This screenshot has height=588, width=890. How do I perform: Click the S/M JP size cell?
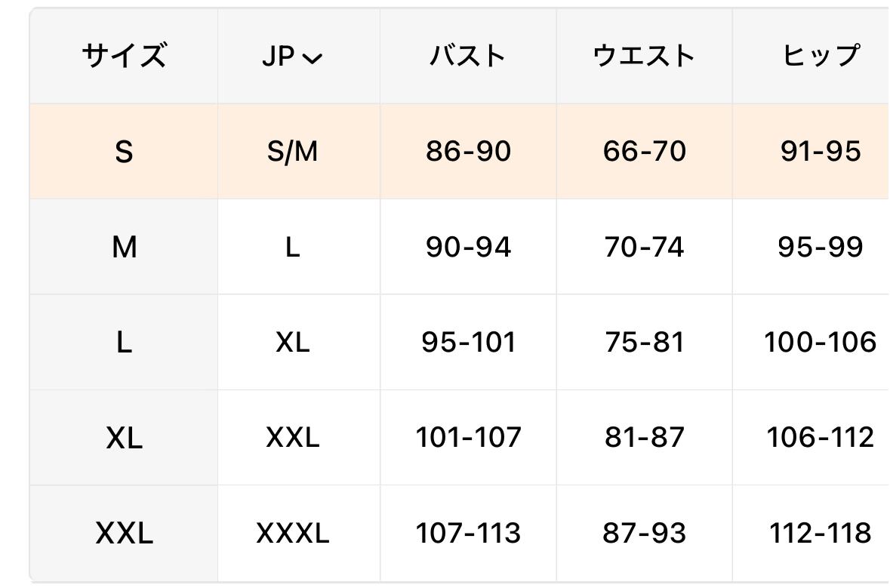pyautogui.click(x=292, y=152)
